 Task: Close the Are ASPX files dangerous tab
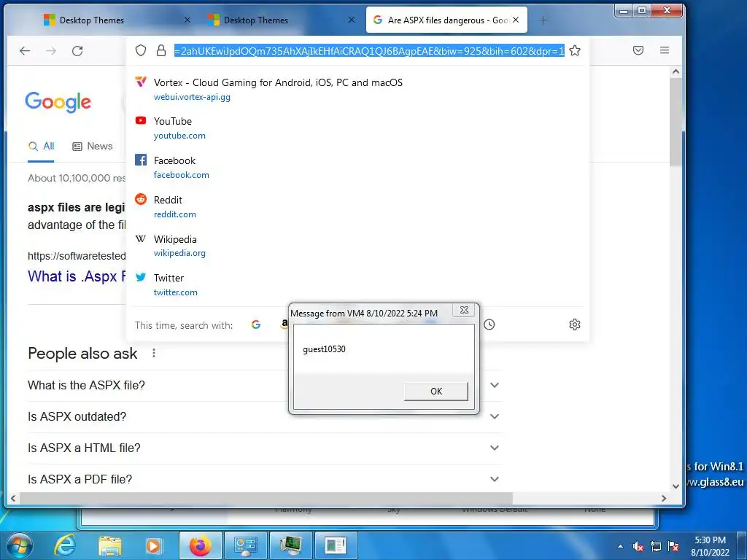point(516,20)
